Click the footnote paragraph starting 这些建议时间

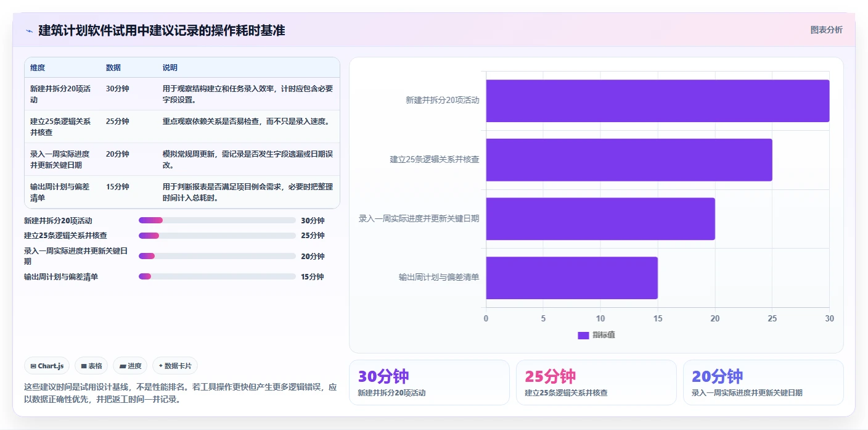pyautogui.click(x=181, y=394)
